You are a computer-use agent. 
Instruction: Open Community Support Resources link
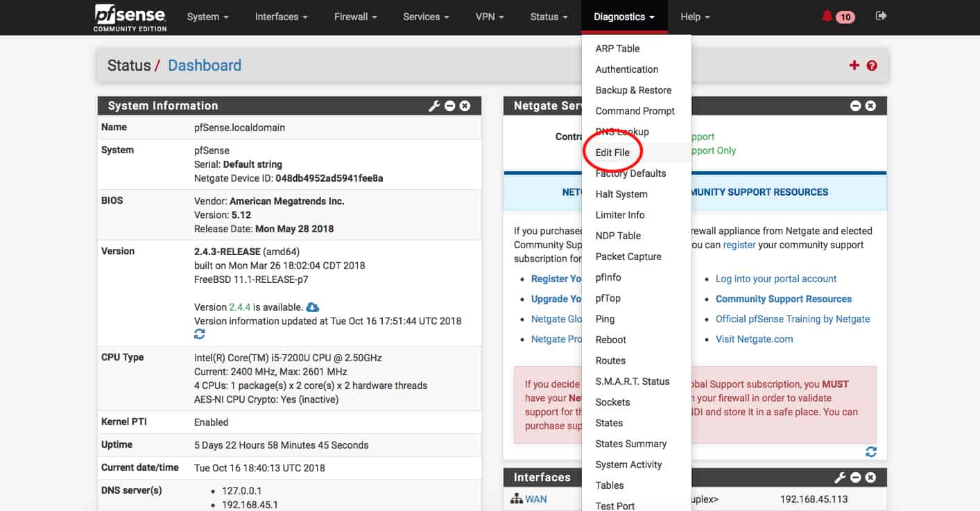784,299
